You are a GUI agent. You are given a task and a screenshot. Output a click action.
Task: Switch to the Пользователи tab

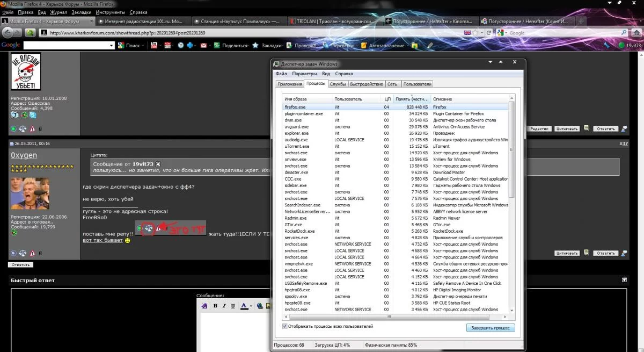click(417, 84)
